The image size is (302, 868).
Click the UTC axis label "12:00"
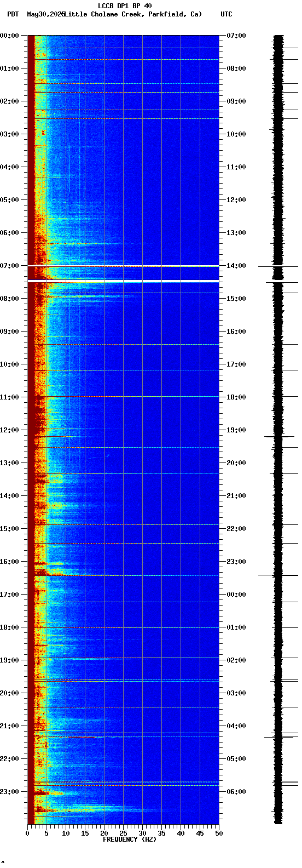point(236,200)
